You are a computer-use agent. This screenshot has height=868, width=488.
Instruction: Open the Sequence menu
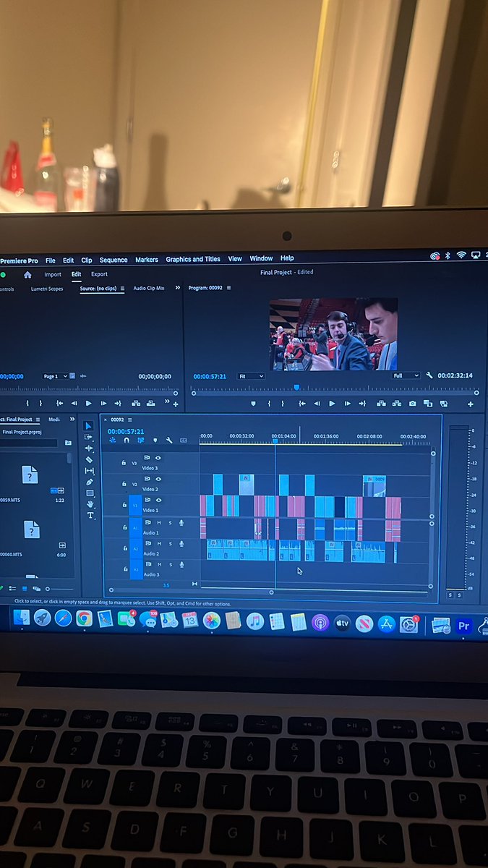tap(114, 260)
